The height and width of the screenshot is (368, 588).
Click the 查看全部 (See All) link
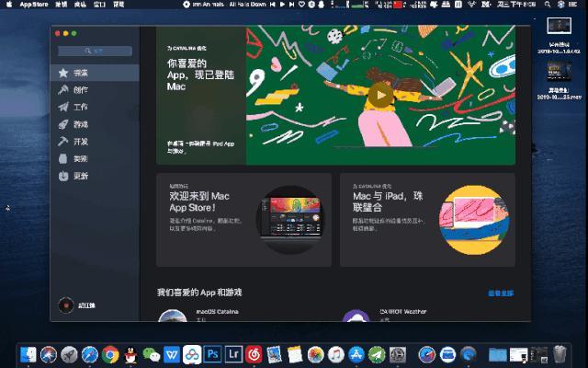pos(501,293)
